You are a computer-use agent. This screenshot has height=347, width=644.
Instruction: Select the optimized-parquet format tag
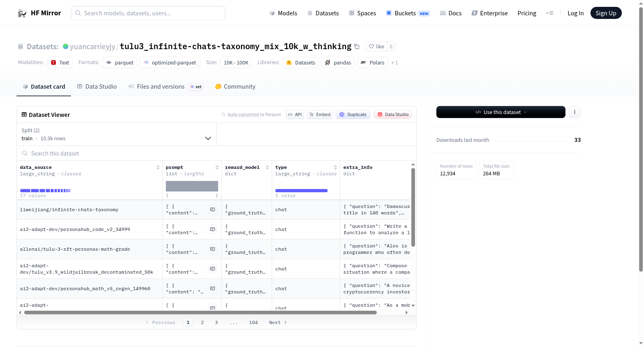(171, 62)
